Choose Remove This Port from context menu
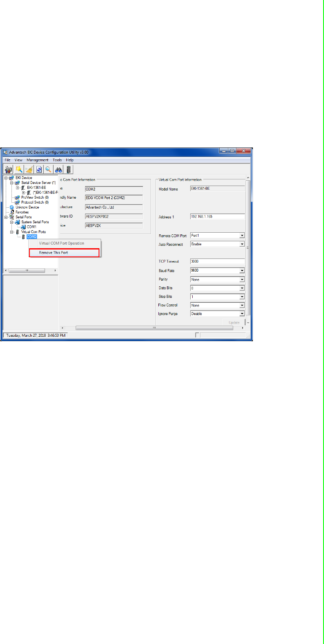 tap(64, 253)
